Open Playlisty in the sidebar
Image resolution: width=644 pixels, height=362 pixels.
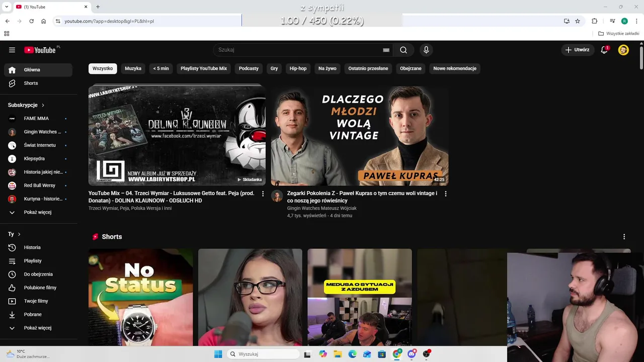point(38,261)
